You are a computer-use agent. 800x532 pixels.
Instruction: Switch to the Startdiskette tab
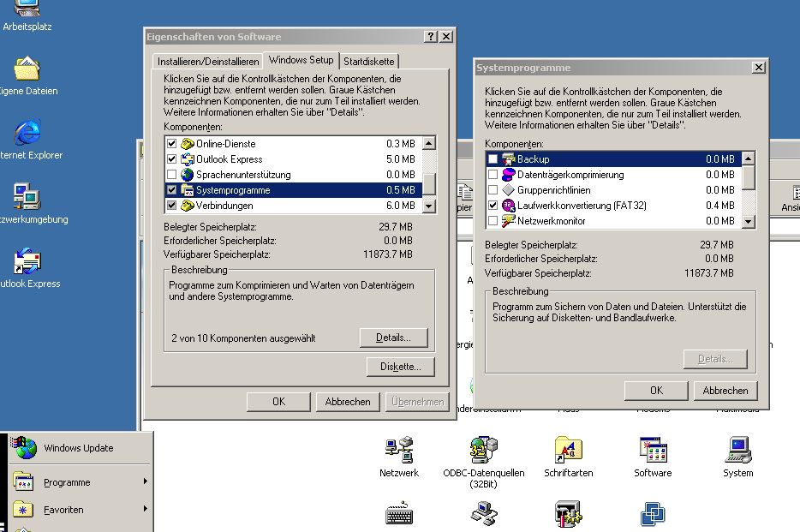[x=372, y=61]
